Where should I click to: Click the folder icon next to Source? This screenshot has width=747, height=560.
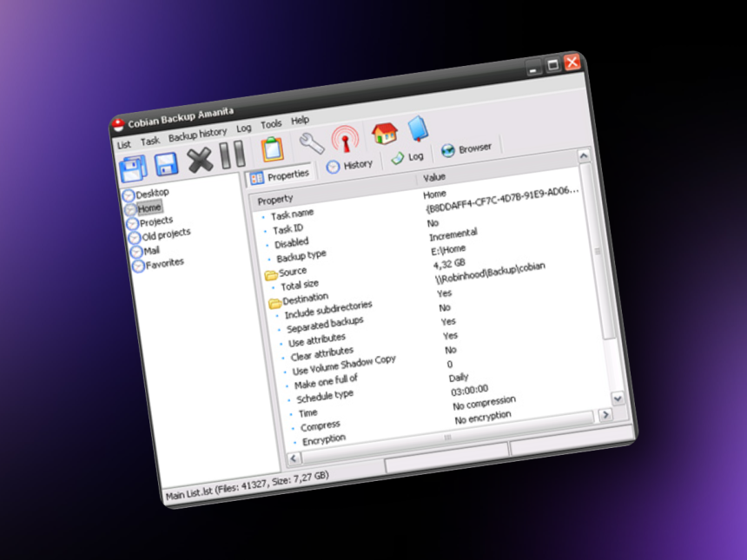point(271,274)
